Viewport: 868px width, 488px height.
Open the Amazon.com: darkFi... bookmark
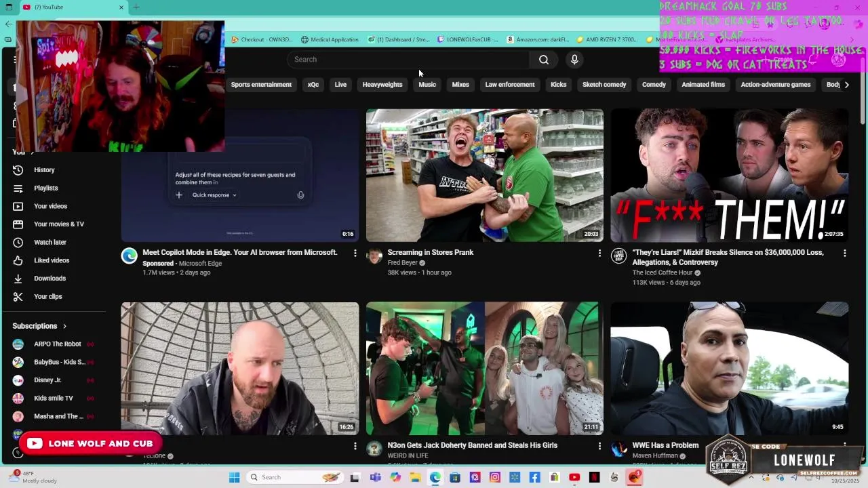pyautogui.click(x=538, y=39)
